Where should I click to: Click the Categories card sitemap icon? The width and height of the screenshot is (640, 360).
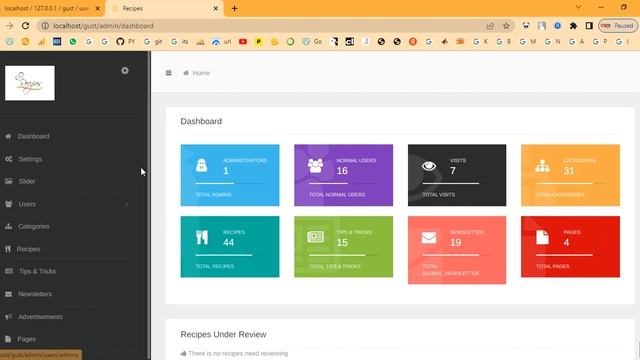[x=542, y=166]
